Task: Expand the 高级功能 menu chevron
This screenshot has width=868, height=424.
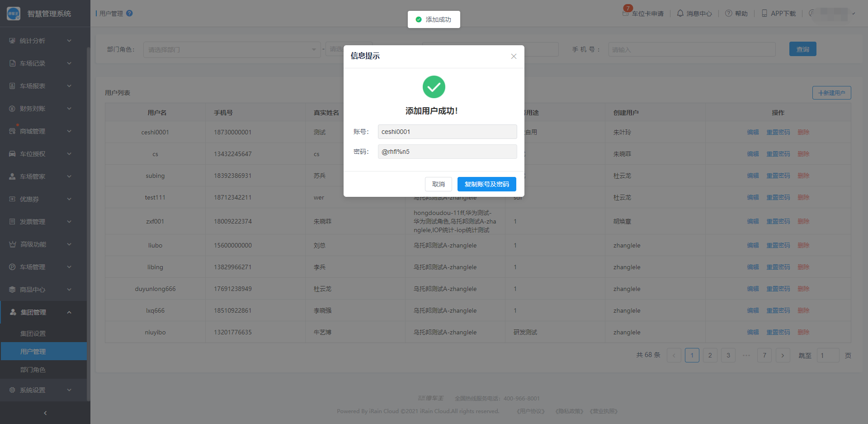Action: [x=69, y=244]
